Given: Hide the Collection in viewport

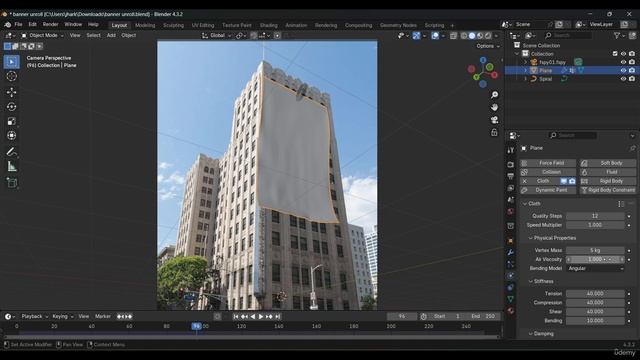Looking at the screenshot, I should click(x=623, y=54).
